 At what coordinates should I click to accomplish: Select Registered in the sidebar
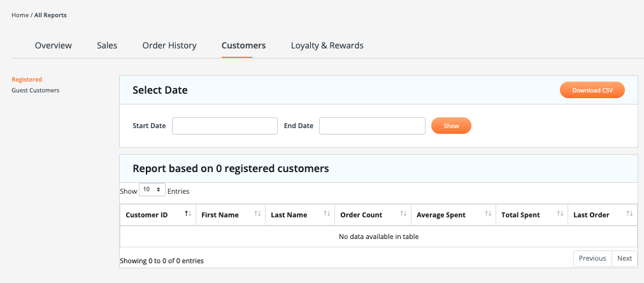click(x=27, y=79)
